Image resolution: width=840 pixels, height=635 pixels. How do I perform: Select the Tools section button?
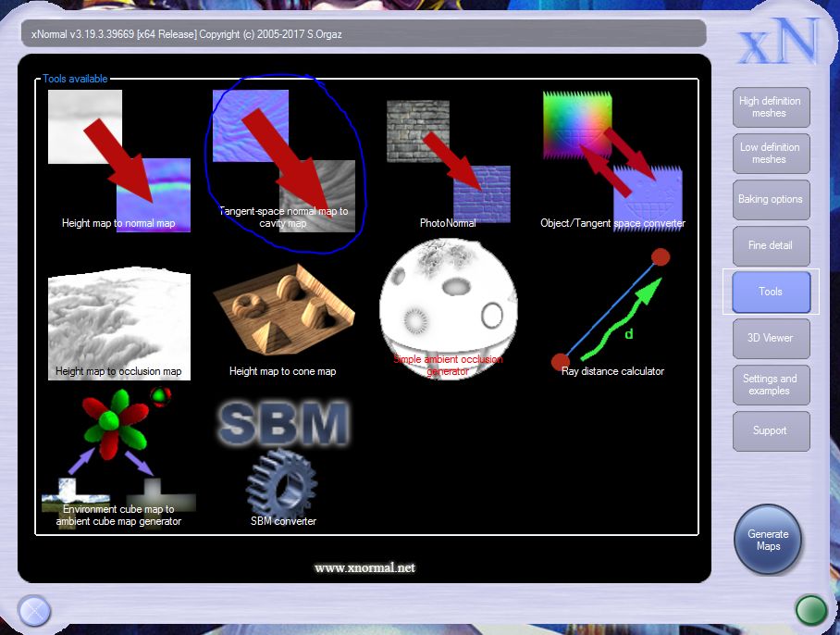(x=771, y=292)
